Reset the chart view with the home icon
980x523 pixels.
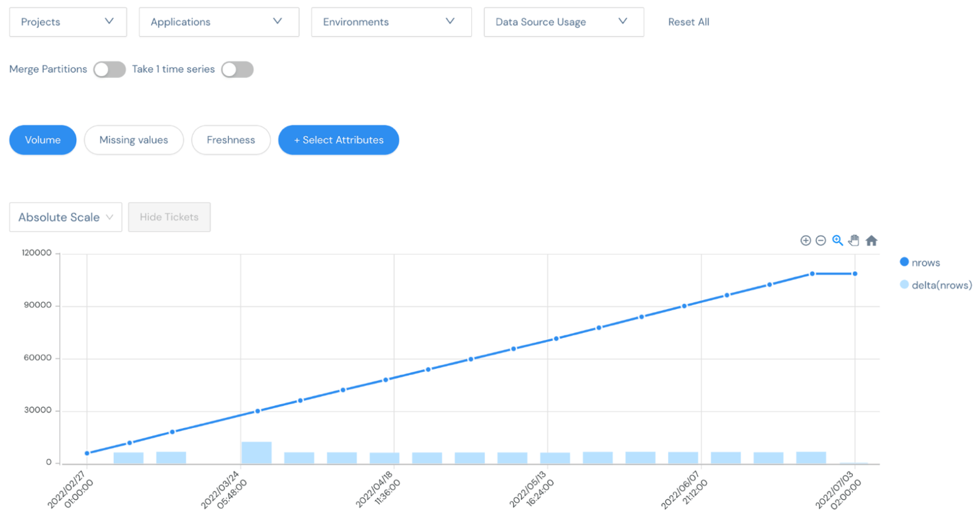pos(871,240)
